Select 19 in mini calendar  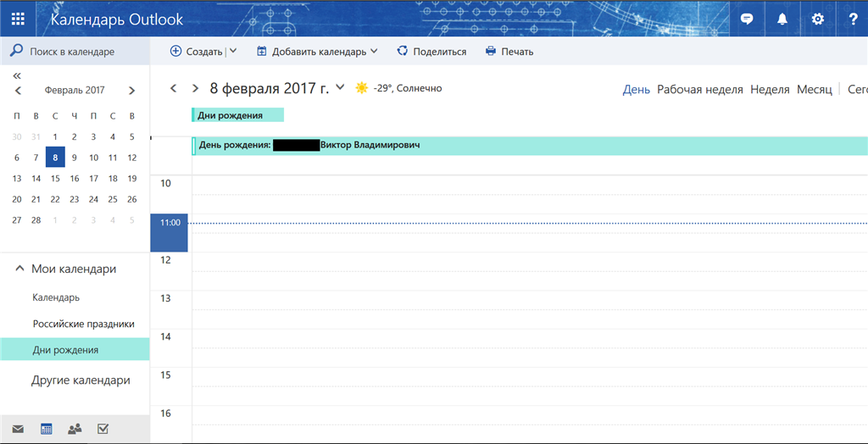coord(131,178)
